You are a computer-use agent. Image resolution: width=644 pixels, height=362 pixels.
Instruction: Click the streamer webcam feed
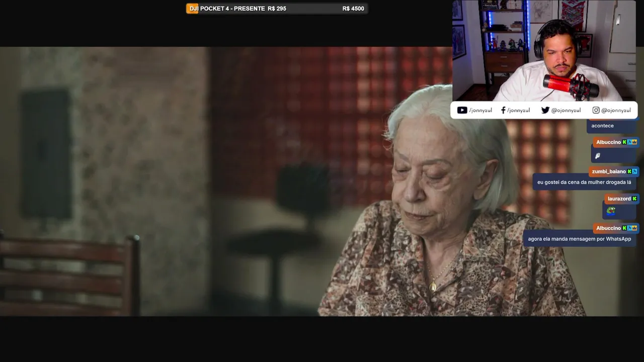click(544, 50)
